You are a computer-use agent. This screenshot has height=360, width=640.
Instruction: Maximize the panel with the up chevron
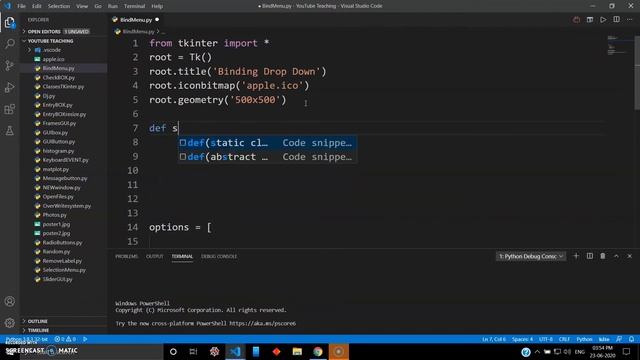[x=616, y=256]
